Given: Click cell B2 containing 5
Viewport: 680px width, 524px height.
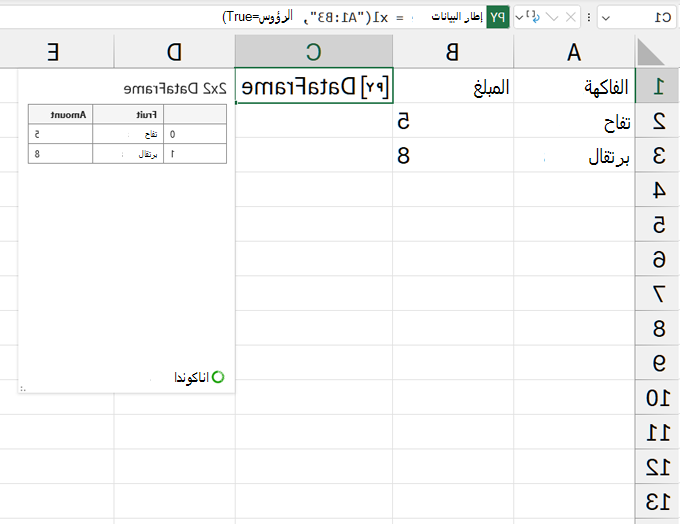Looking at the screenshot, I should click(453, 121).
